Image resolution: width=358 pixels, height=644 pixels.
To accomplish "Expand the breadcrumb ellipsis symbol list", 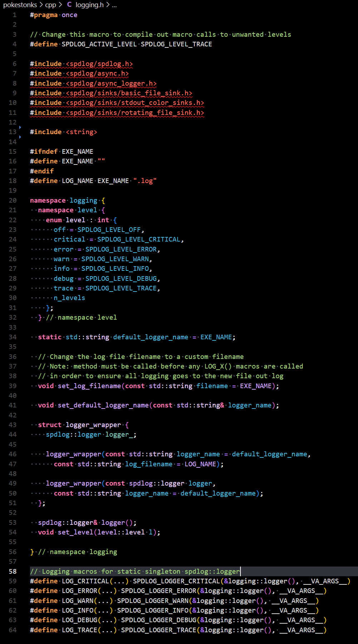I will point(114,5).
